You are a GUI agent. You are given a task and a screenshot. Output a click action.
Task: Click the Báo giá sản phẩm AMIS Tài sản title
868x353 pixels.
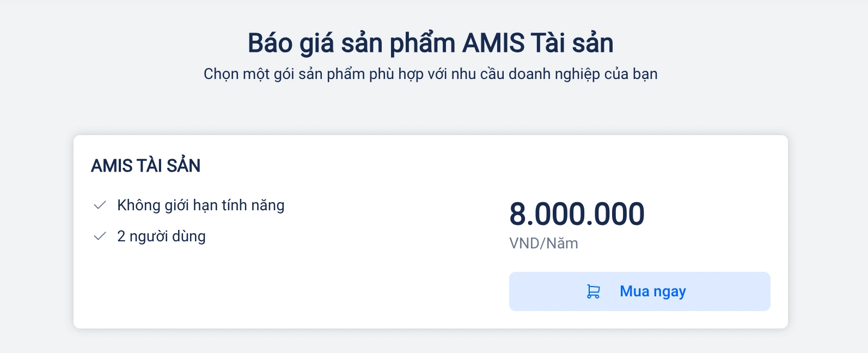(431, 43)
